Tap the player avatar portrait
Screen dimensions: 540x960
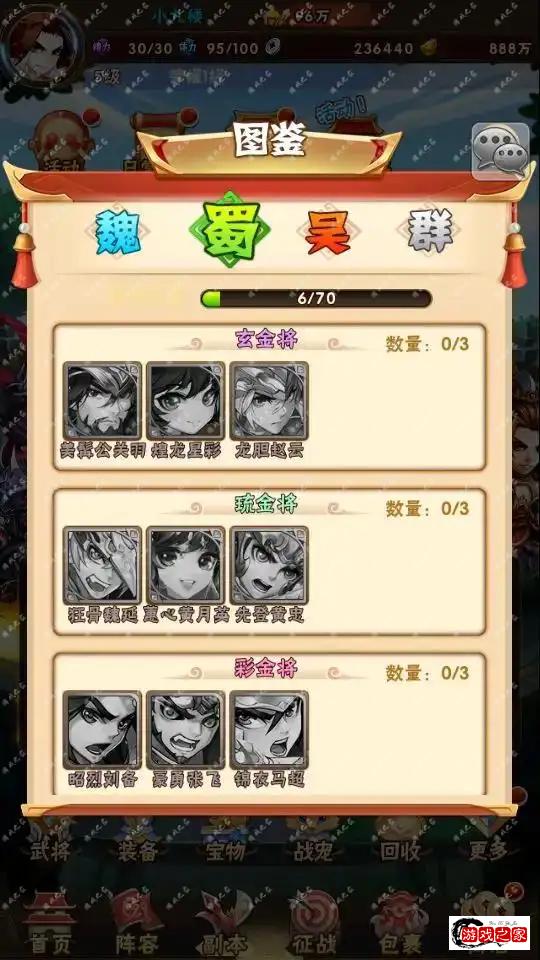coord(42,43)
